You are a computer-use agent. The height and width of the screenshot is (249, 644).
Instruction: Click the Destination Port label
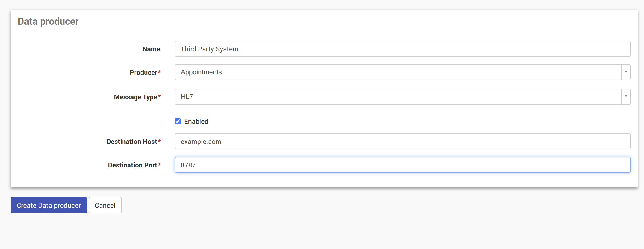tap(132, 165)
